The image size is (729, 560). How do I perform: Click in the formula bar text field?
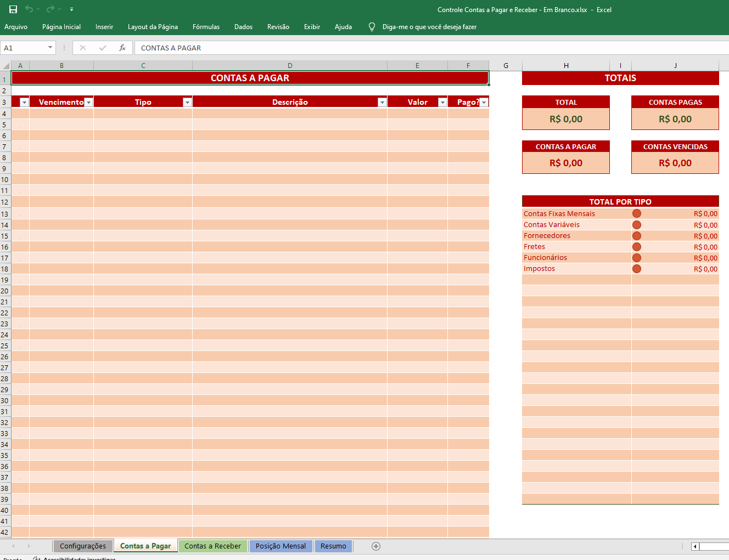click(384, 48)
